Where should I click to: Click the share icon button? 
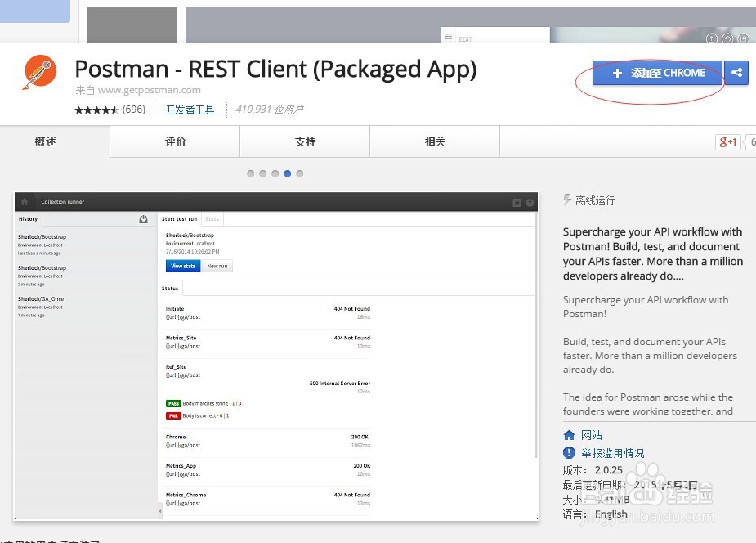[736, 73]
